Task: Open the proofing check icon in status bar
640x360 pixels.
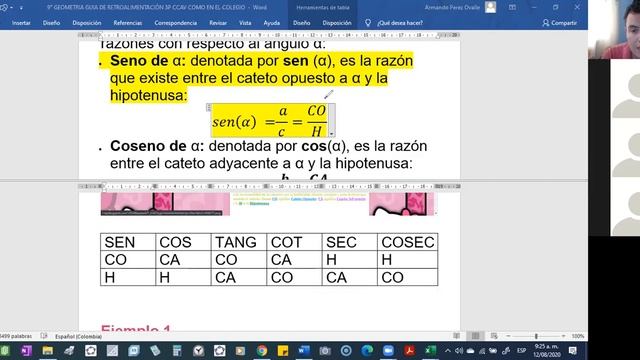Action: 44,336
